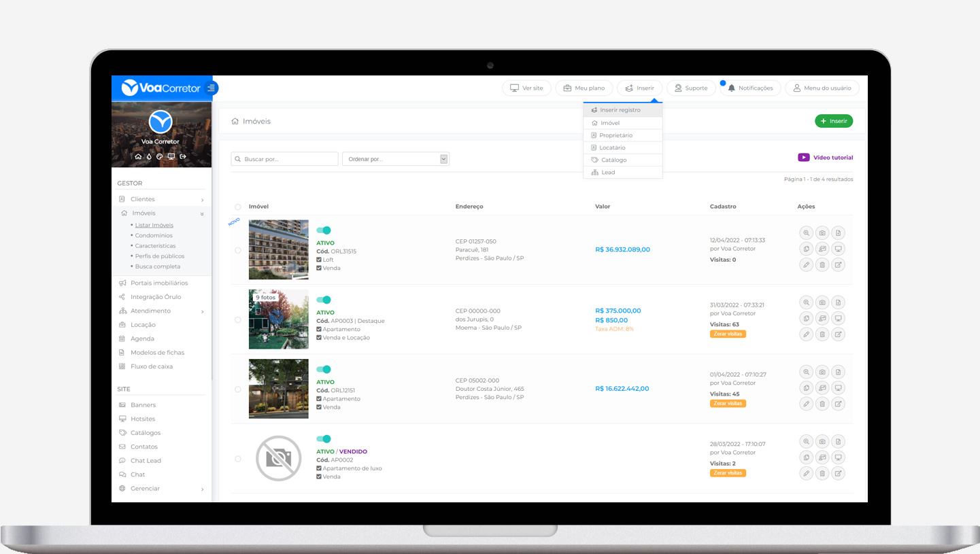Click the 'Buscar por...' search field
This screenshot has height=554, width=980.
[x=285, y=159]
